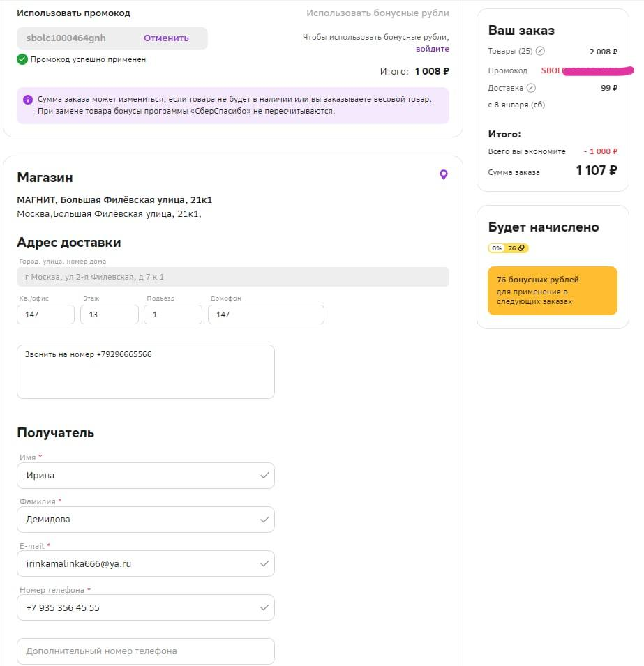Click the Подъезд entrance input field
Viewport: 644px width, 666px height.
coord(173,315)
